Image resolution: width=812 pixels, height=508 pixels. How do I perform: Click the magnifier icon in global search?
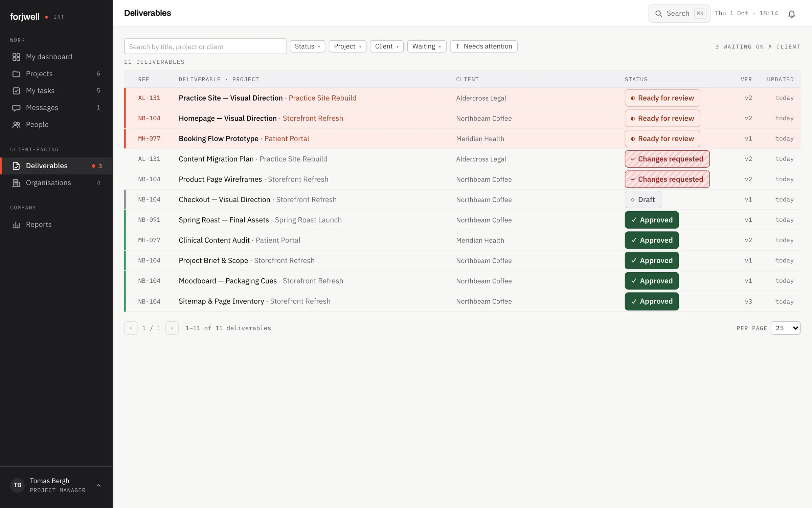658,14
